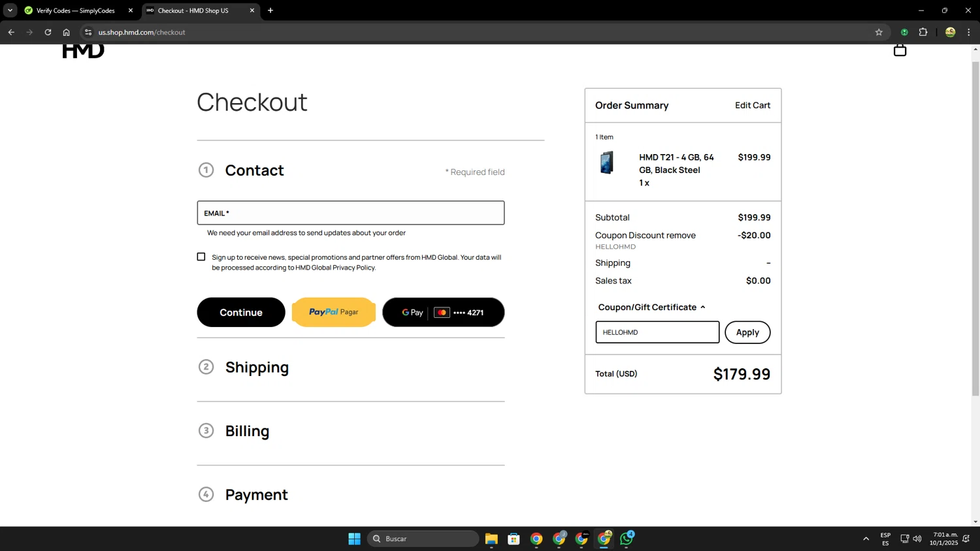
Task: Click the HMD T21 product thumbnail
Action: 607,163
